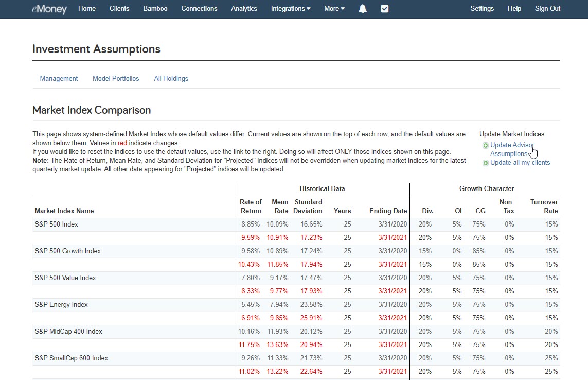Click the 9.26% rate of return value
The width and height of the screenshot is (588, 380).
(x=251, y=358)
